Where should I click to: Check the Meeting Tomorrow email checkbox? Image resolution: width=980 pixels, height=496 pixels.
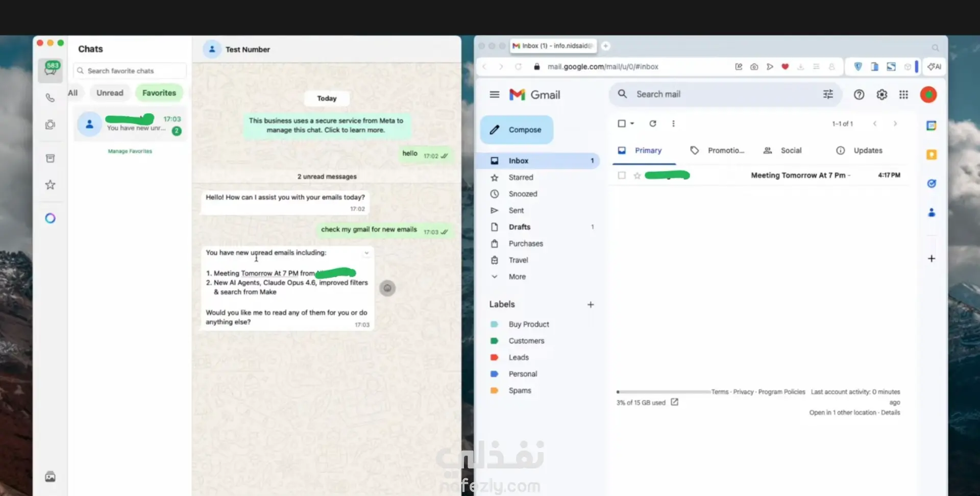click(621, 176)
